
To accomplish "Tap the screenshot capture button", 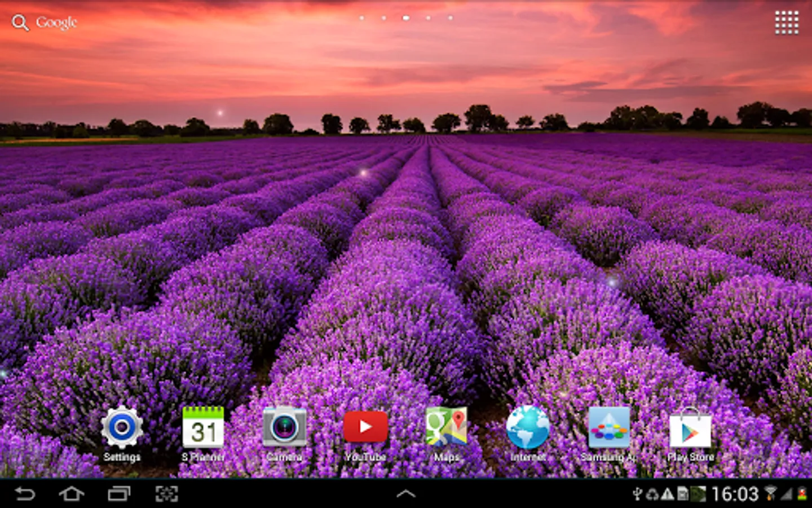I will (166, 494).
